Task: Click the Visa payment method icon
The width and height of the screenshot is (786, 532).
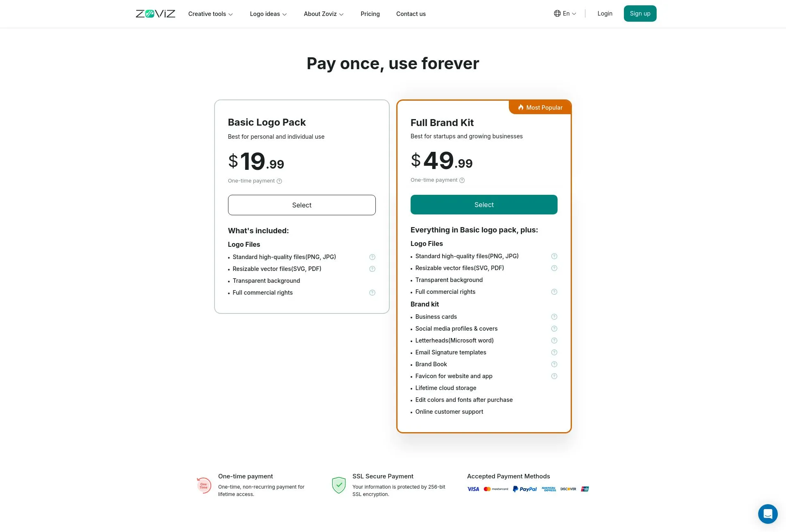Action: coord(473,489)
